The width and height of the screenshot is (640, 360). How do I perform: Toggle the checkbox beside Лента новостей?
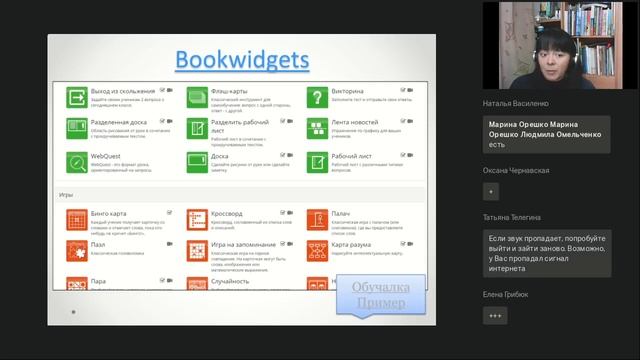403,121
